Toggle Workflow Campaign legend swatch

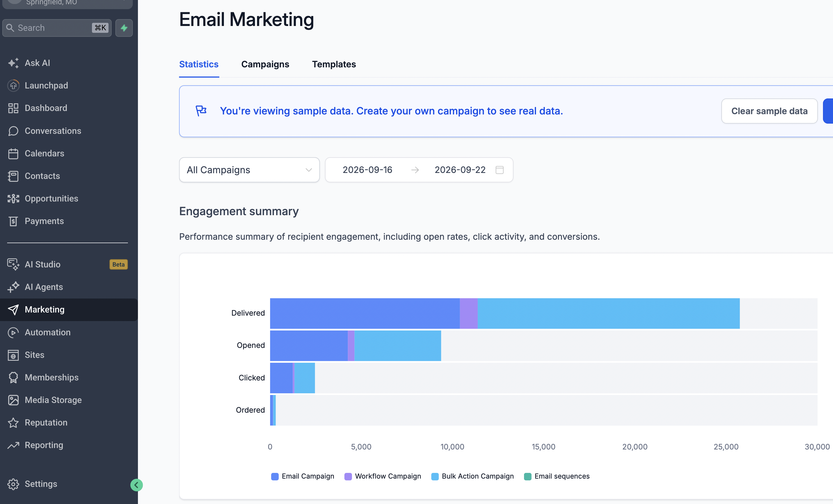348,476
